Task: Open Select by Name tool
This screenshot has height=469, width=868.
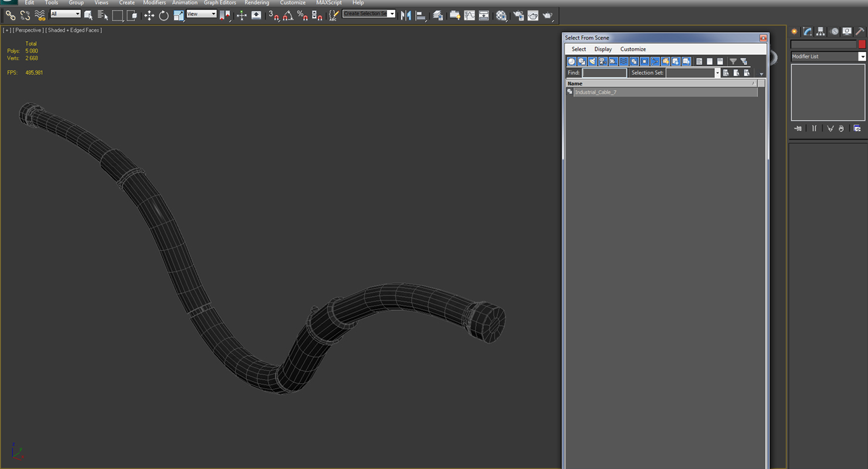Action: tap(103, 15)
